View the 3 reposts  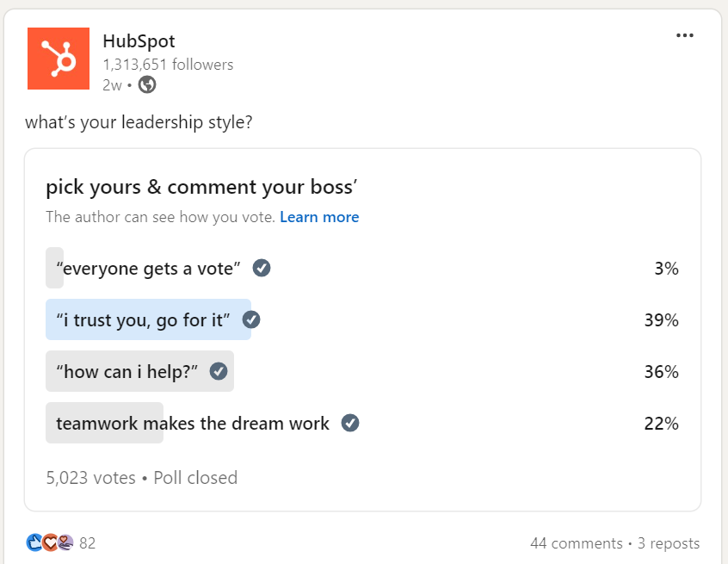(x=669, y=542)
